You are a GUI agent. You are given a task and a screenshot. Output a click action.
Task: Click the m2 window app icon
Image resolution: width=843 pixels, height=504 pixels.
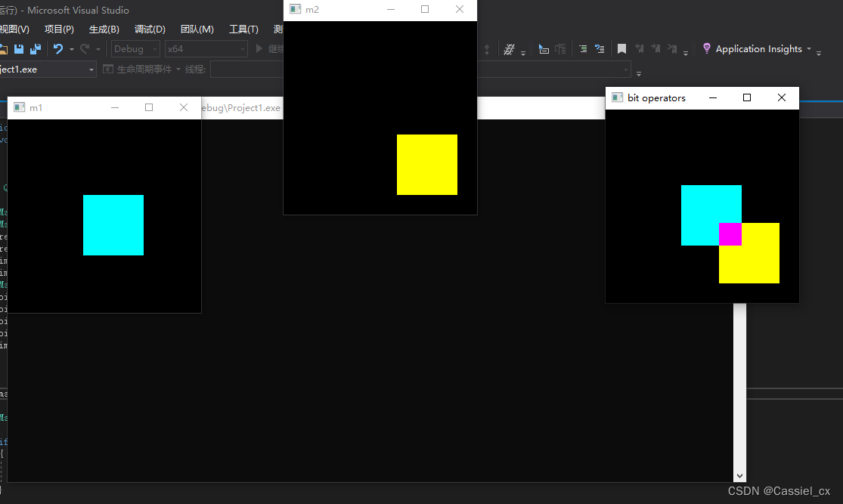[295, 9]
